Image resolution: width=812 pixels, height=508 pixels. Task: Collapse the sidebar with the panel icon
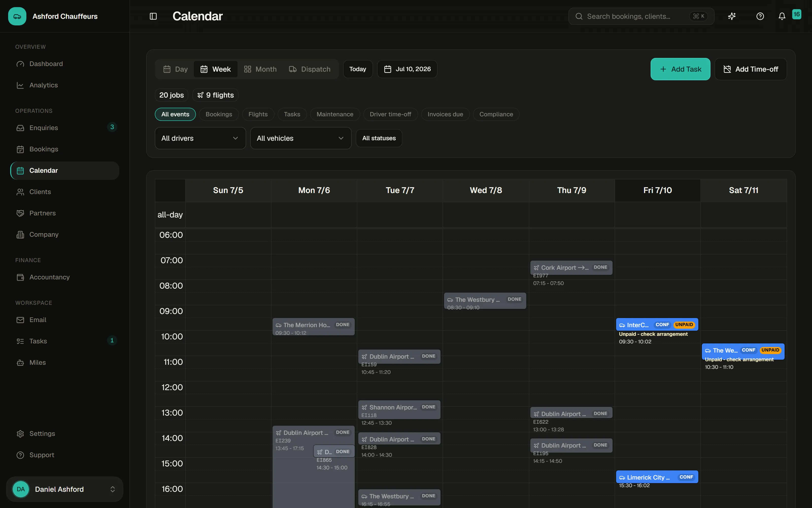153,16
